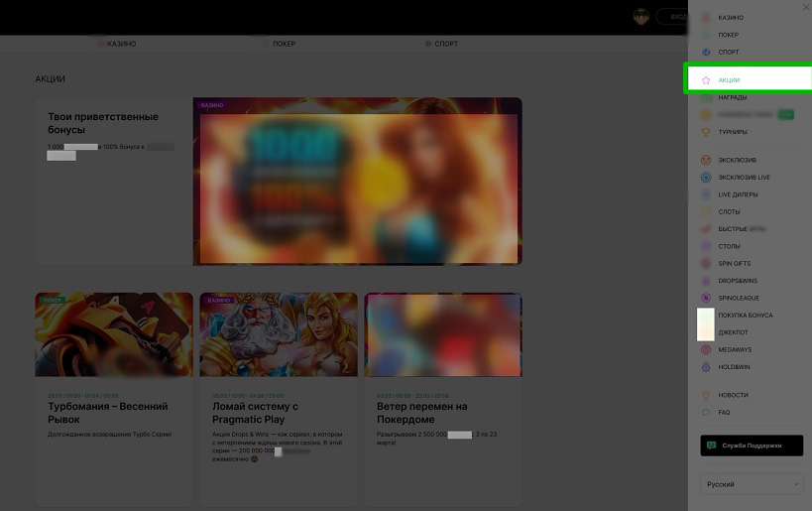The width and height of the screenshot is (812, 511).
Task: Click the Spinoleague icon in sidebar
Action: pos(706,298)
